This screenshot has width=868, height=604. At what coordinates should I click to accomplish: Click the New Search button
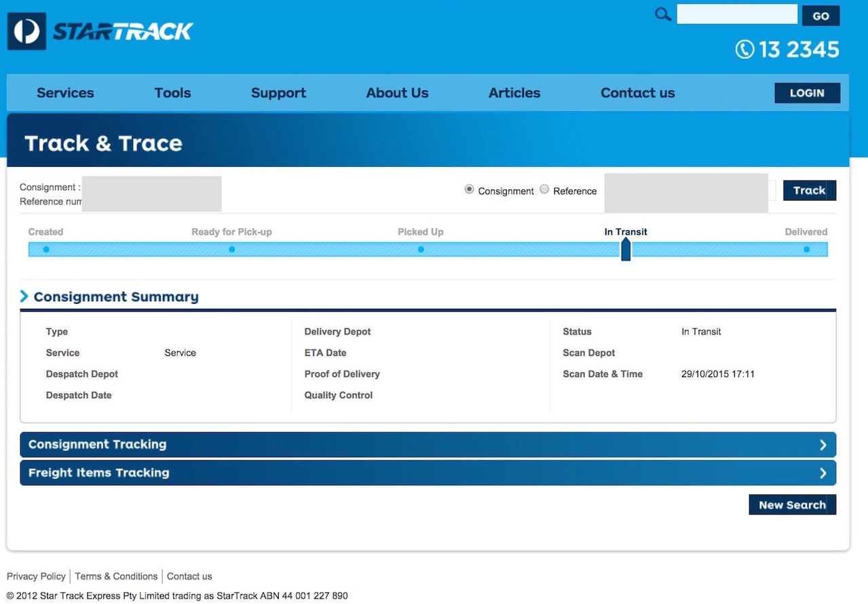(x=792, y=505)
